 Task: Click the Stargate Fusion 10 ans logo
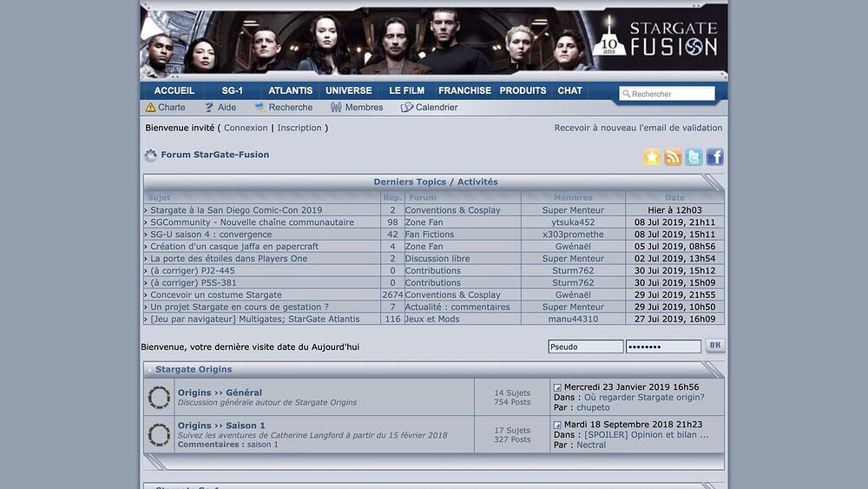661,40
